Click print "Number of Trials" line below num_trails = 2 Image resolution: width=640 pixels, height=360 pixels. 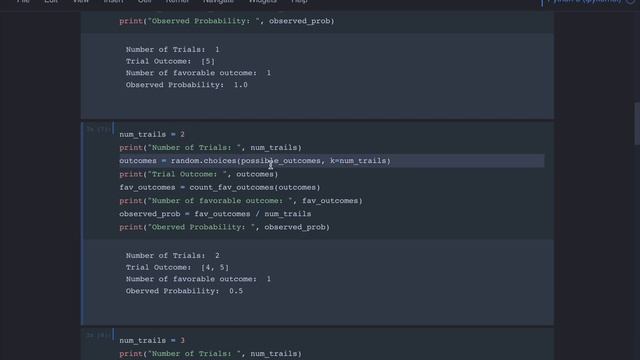click(210, 147)
